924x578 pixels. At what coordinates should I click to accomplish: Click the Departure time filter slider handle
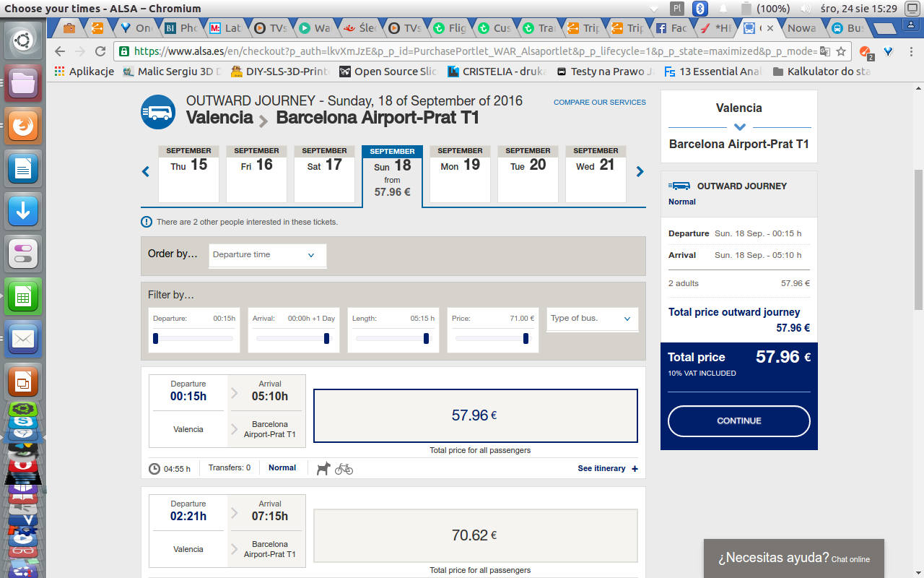[155, 338]
